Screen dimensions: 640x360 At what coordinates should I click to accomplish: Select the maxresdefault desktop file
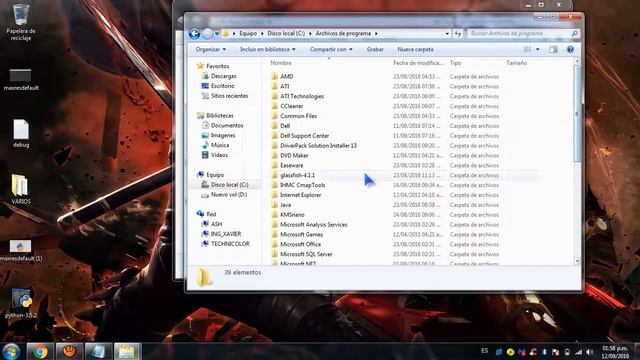[20, 80]
